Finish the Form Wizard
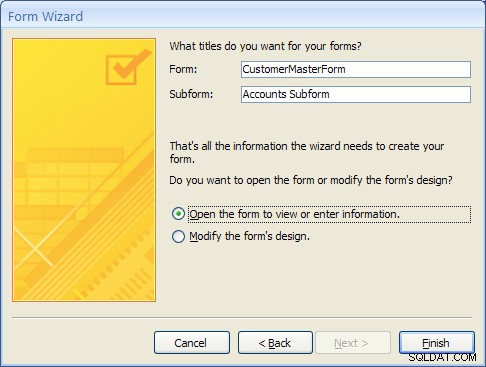Image resolution: width=486 pixels, height=367 pixels. [436, 343]
